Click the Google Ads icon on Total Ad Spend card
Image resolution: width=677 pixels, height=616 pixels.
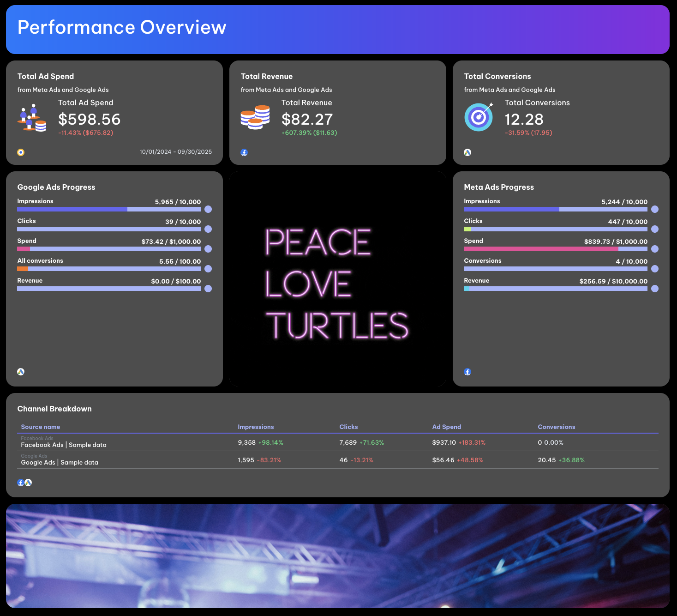click(x=20, y=152)
